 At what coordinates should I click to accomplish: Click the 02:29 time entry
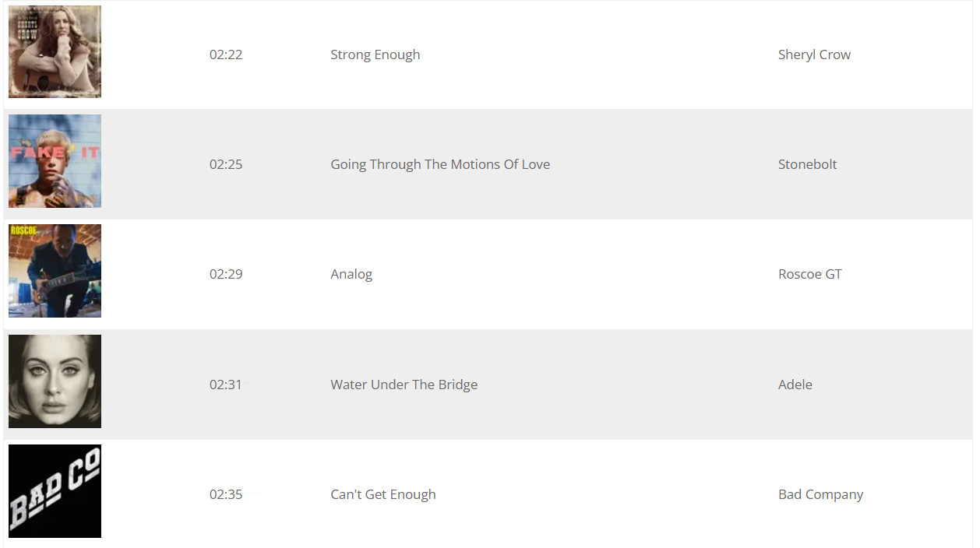[x=226, y=274]
